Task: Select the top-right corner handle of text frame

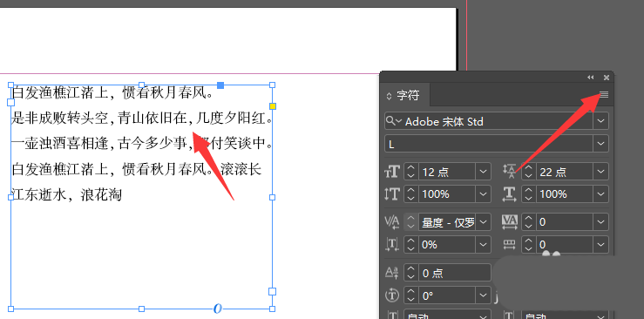Action: 272,85
